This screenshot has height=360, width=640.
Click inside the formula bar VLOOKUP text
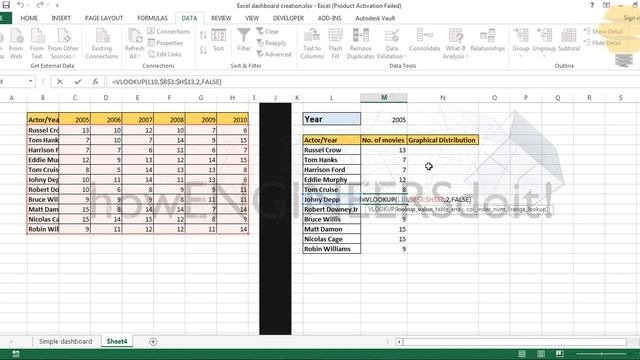point(167,82)
